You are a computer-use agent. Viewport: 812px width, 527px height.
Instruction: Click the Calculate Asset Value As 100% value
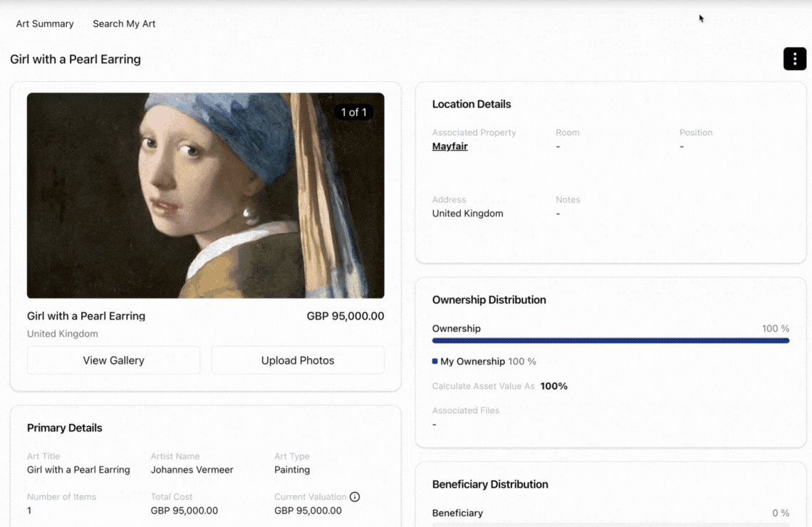pyautogui.click(x=553, y=386)
